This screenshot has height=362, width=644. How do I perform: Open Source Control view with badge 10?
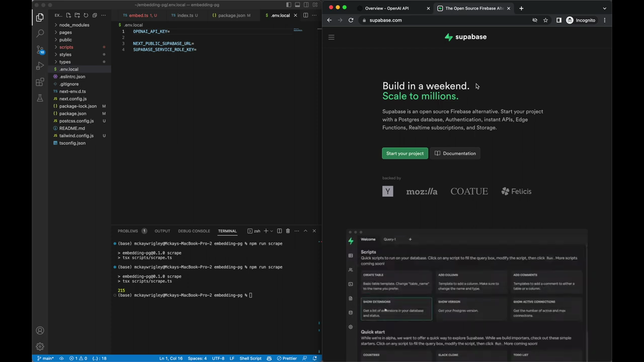(x=40, y=50)
